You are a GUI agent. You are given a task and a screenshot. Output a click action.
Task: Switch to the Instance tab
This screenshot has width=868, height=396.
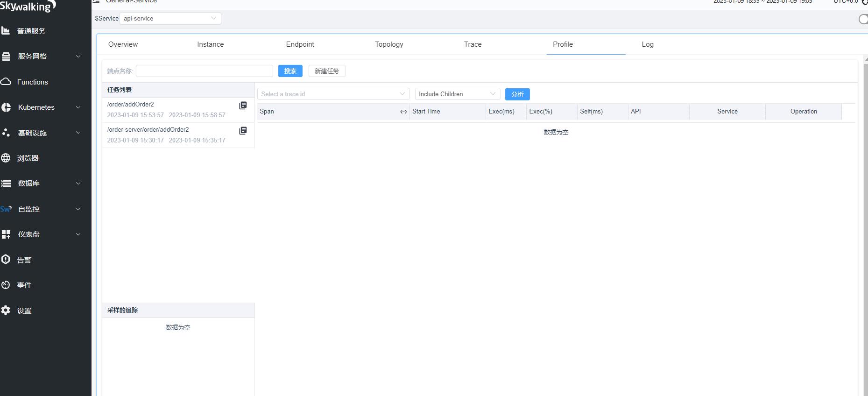210,44
